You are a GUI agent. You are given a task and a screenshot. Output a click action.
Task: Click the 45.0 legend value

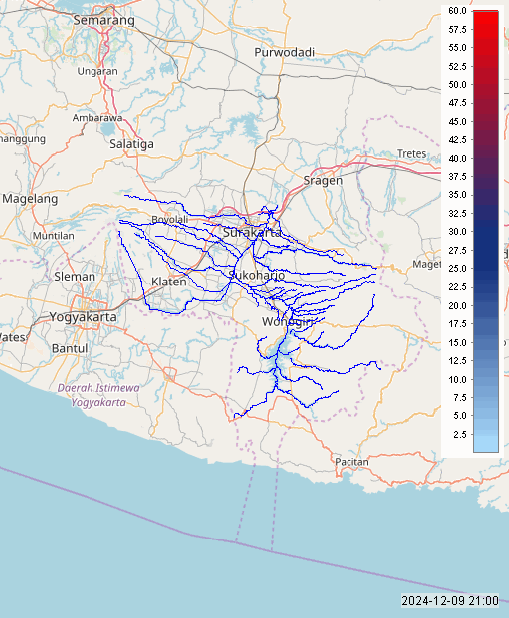457,121
